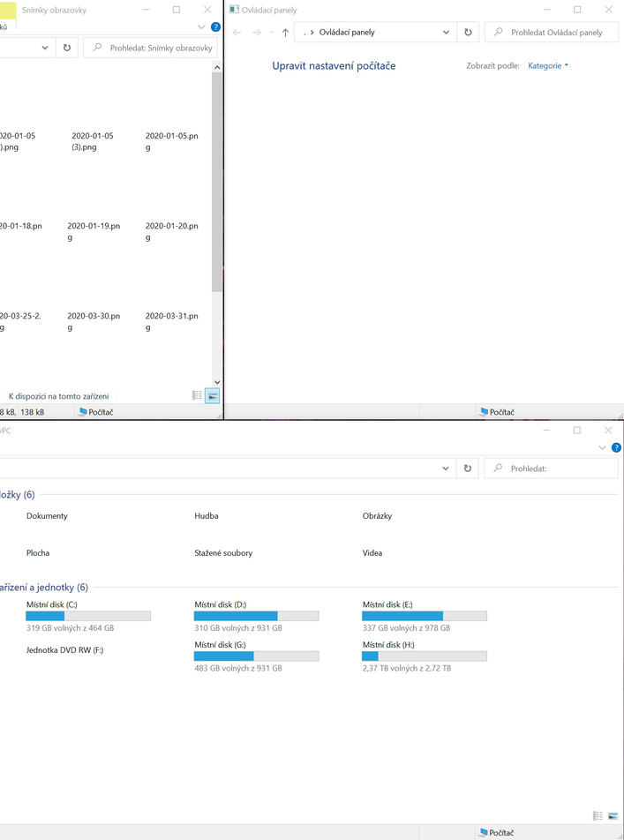Collapse the Složky (6) group header
Viewport: 624px width, 840px height.
[x=17, y=494]
